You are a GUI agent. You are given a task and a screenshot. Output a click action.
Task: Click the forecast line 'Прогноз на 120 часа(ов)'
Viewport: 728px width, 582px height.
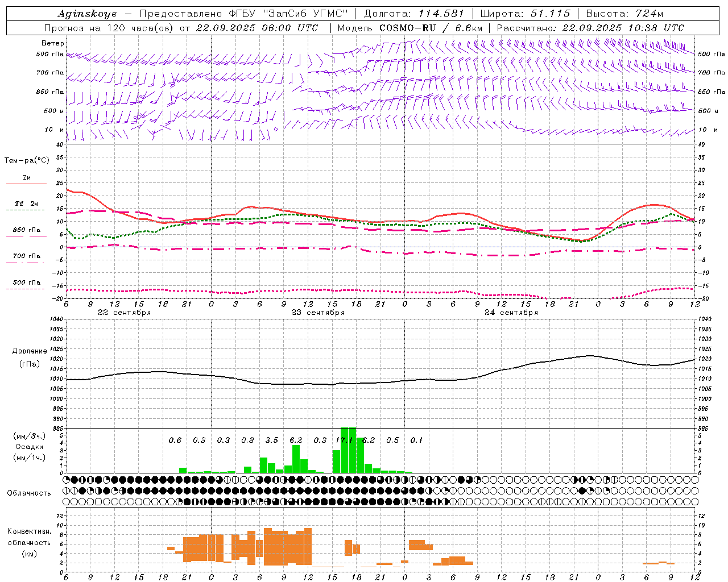[109, 28]
